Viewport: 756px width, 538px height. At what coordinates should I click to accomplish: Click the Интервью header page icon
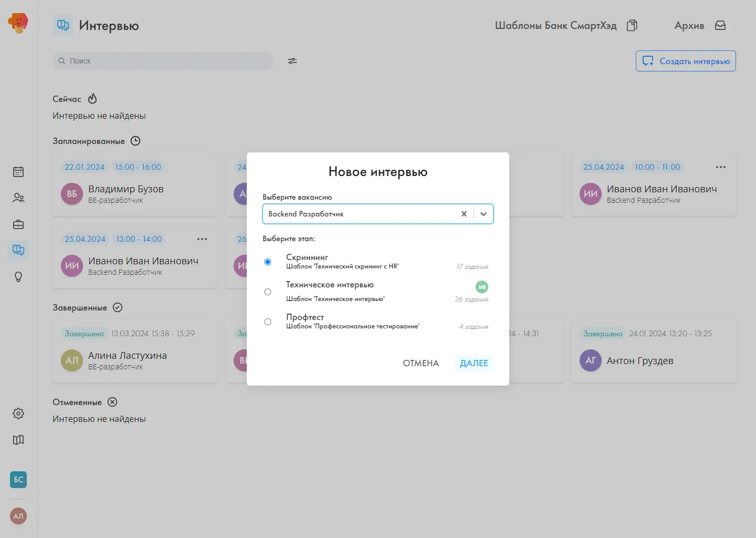click(x=63, y=25)
